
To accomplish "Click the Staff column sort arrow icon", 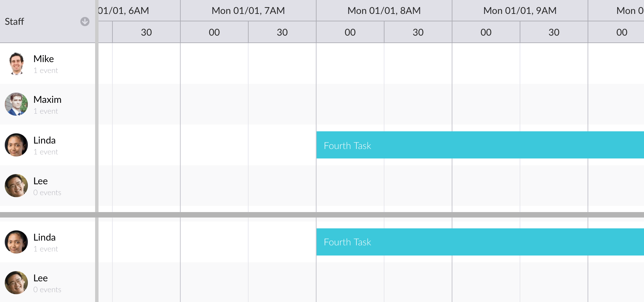I will click(x=85, y=21).
